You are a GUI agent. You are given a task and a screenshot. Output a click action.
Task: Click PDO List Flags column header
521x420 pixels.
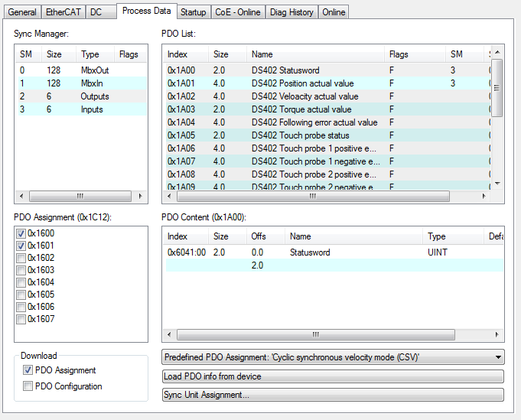click(x=415, y=54)
